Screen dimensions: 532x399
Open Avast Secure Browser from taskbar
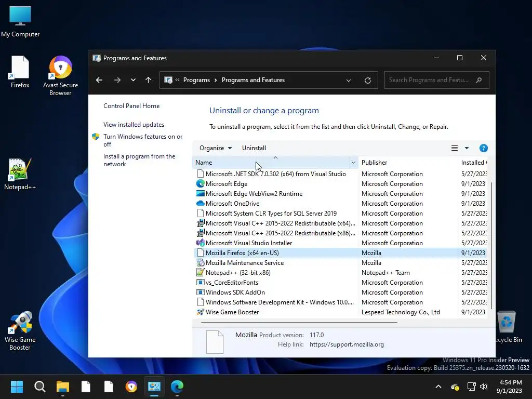131,387
